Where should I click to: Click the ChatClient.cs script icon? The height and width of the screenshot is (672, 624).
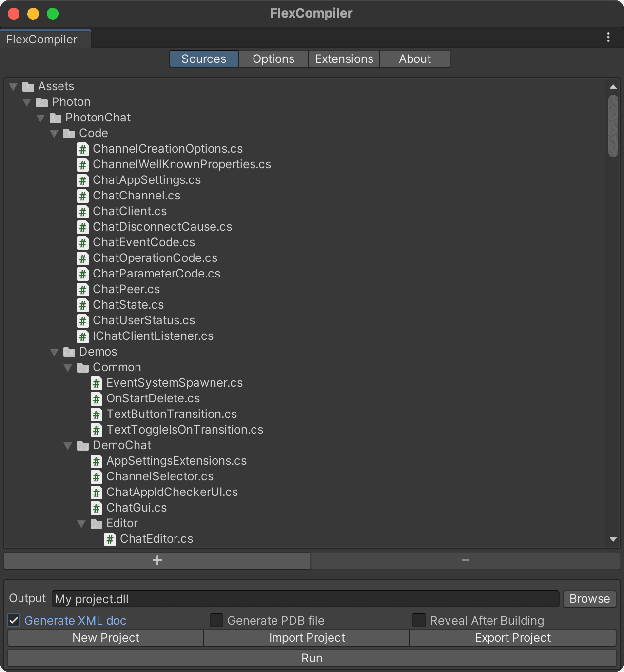point(83,212)
